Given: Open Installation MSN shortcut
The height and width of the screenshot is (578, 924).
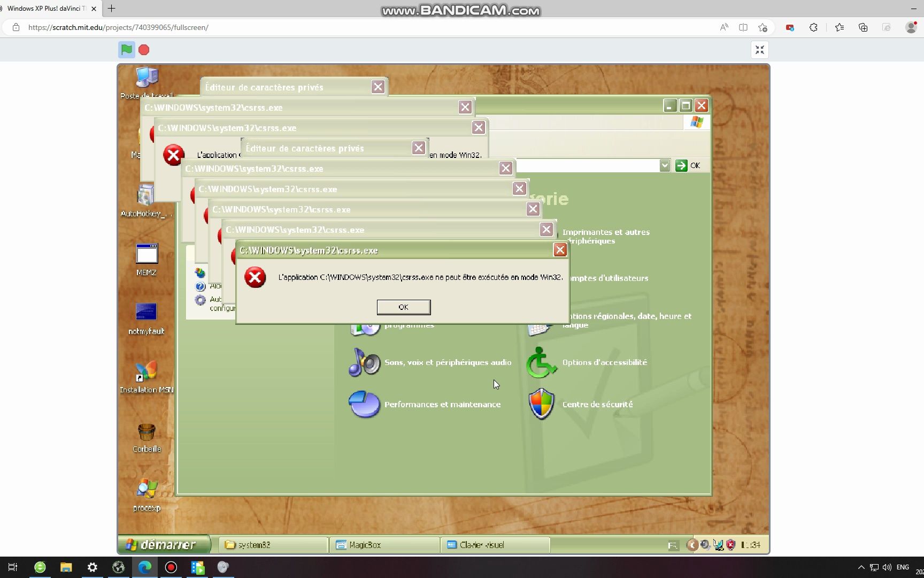Looking at the screenshot, I should (x=147, y=377).
